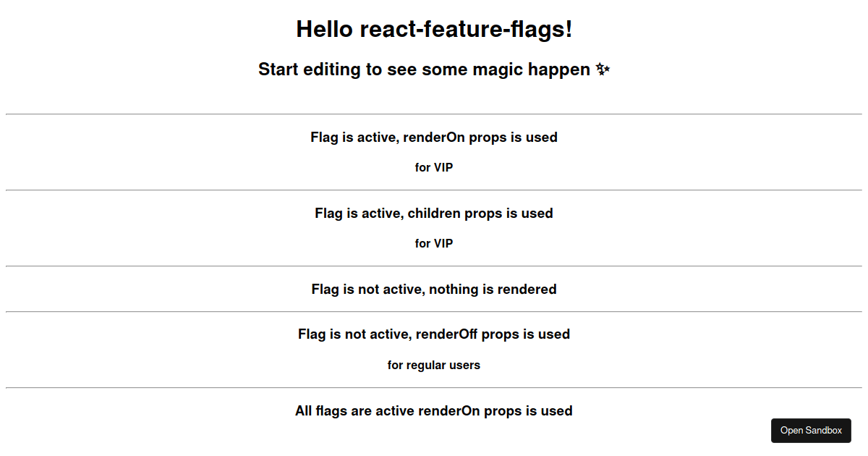This screenshot has height=456, width=868.
Task: Click the blank area left of Open Sandbox
Action: click(x=687, y=430)
